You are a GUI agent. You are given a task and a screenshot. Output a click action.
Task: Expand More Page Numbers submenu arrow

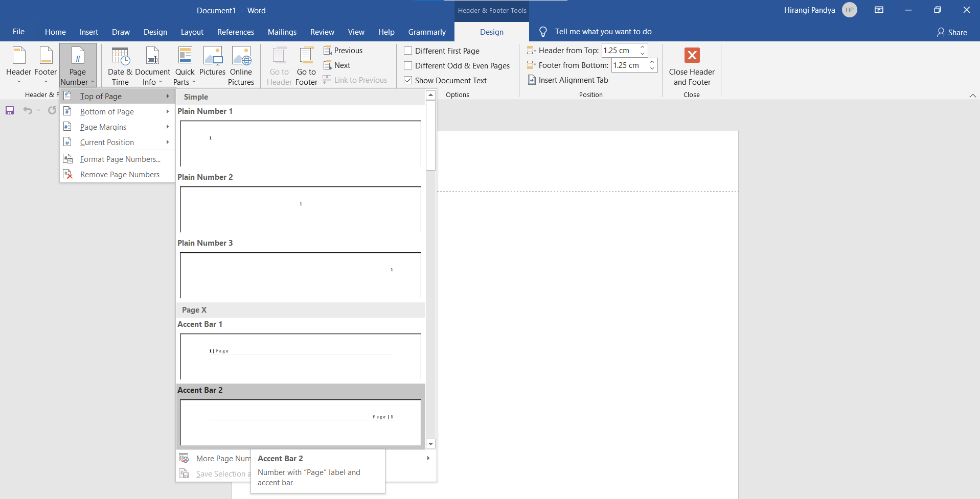428,459
